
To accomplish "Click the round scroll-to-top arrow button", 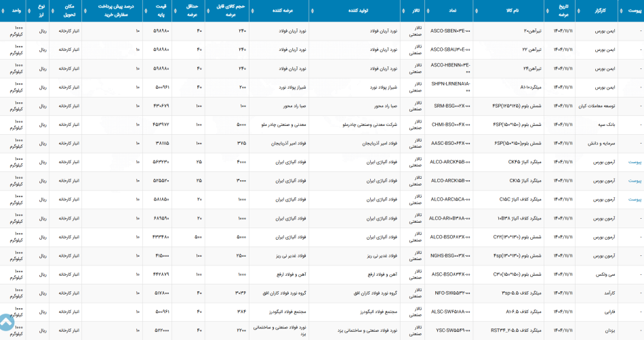I will 5,323.
